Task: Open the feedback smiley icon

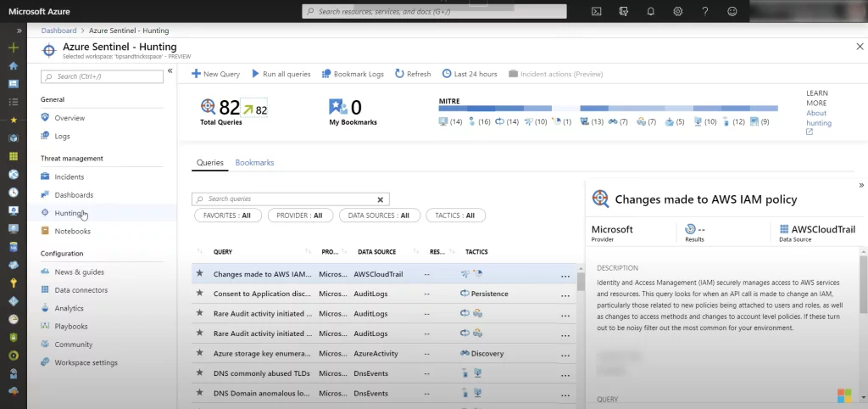Action: (732, 12)
